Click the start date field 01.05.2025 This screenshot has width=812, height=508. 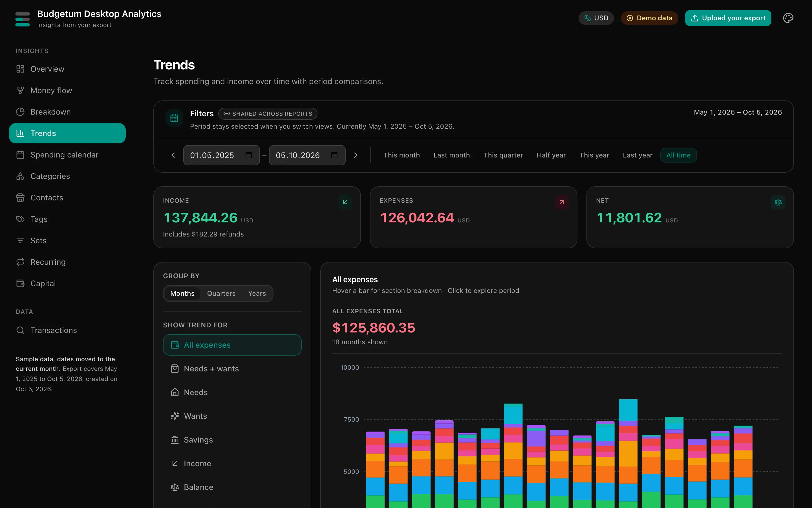[221, 155]
